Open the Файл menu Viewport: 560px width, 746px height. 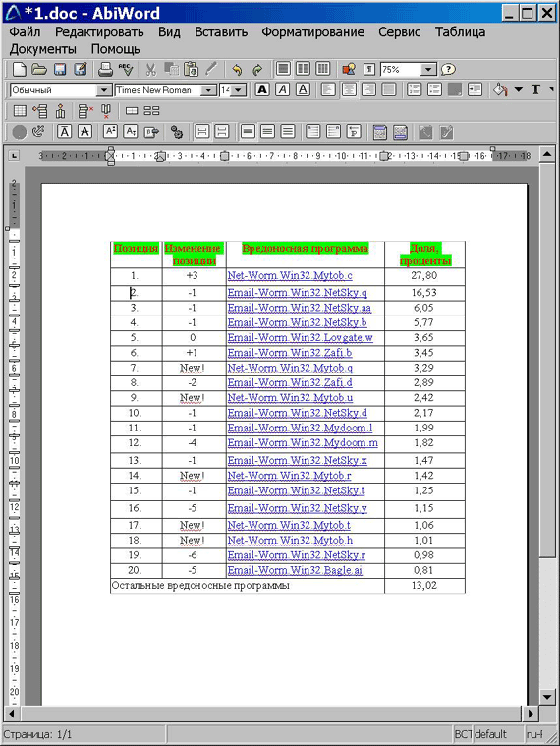25,31
